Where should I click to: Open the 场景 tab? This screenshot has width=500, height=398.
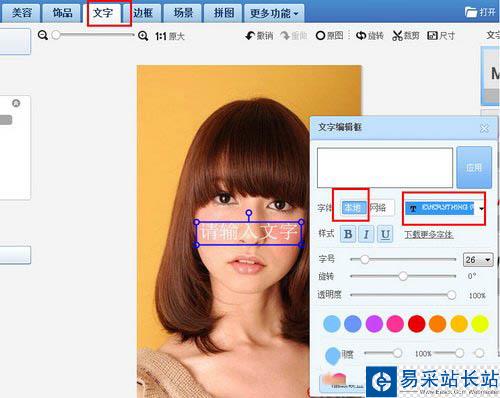click(183, 13)
